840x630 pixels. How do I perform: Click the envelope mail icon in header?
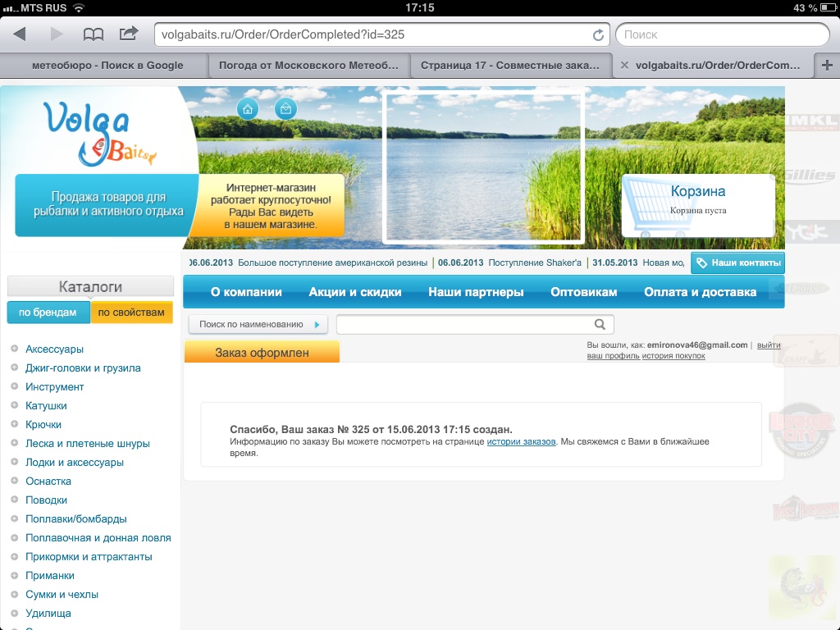pos(285,109)
